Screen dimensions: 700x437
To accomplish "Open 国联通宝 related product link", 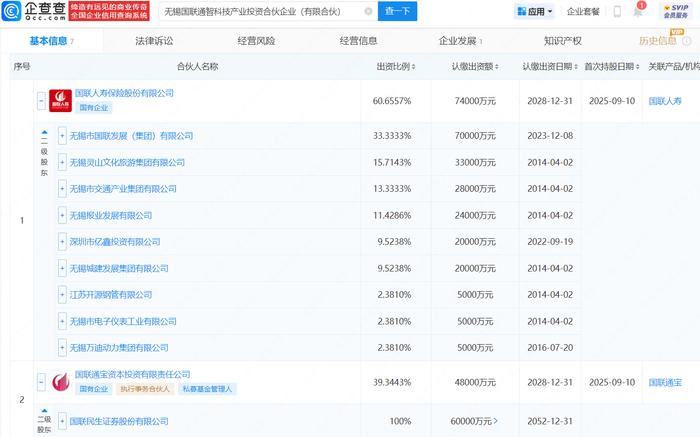I will pos(665,383).
